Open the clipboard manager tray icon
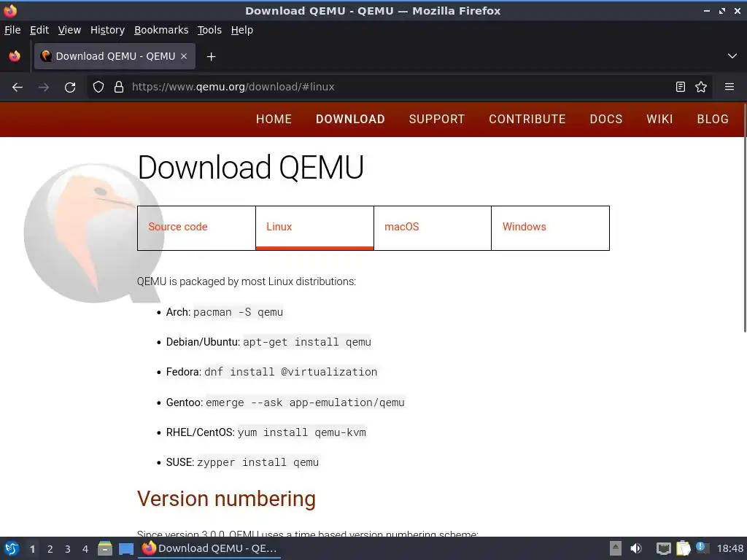This screenshot has width=747, height=560. pyautogui.click(x=683, y=548)
